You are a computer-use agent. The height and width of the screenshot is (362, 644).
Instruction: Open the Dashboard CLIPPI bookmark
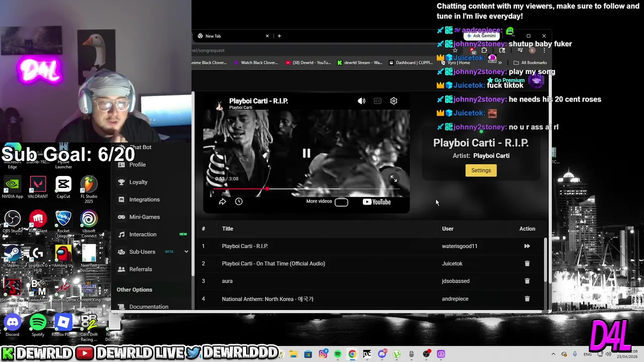point(411,63)
